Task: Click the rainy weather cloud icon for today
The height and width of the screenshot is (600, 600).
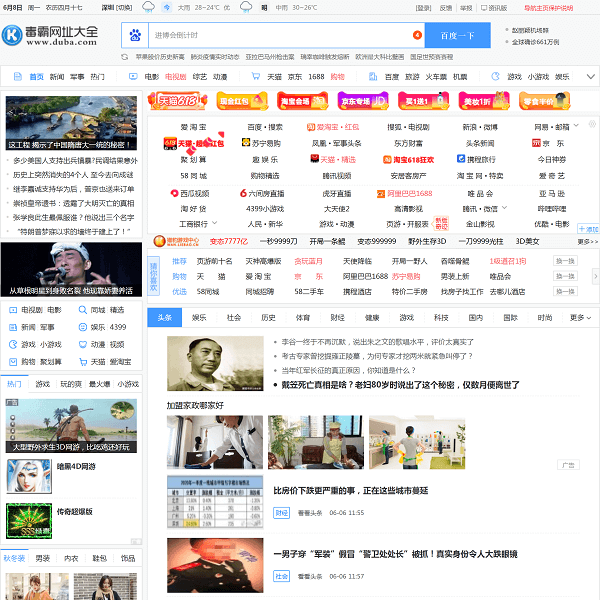Action: pyautogui.click(x=148, y=7)
